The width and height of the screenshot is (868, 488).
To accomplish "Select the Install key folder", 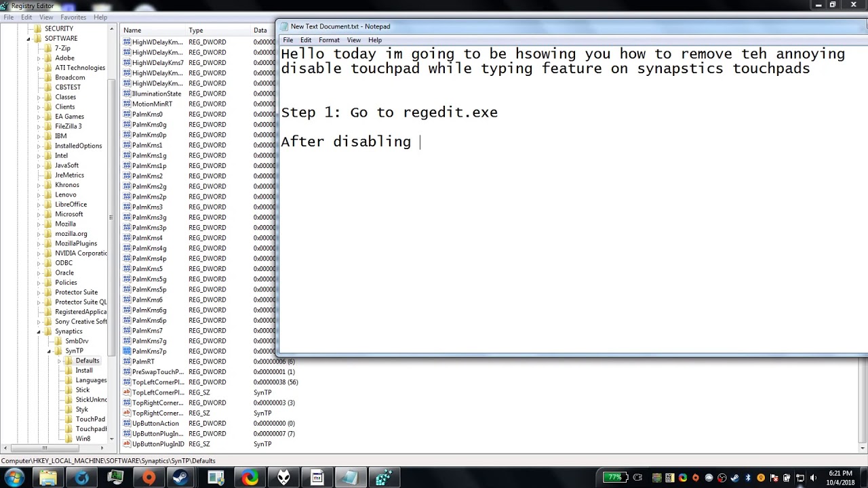I will click(84, 370).
